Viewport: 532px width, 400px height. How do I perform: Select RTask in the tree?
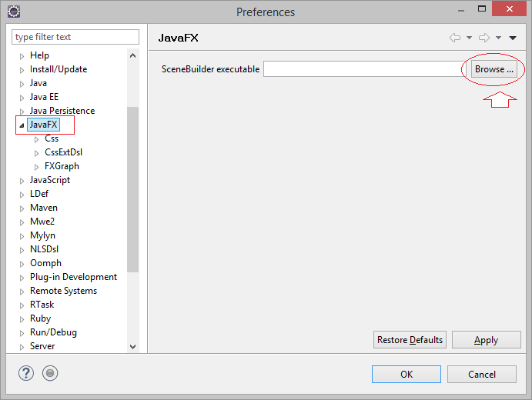pos(42,305)
